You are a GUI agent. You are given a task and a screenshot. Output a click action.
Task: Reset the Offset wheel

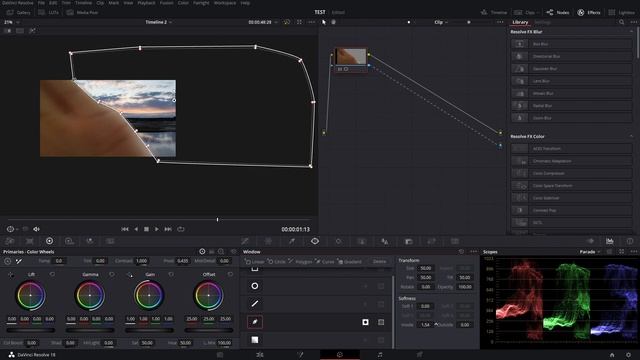(x=231, y=274)
